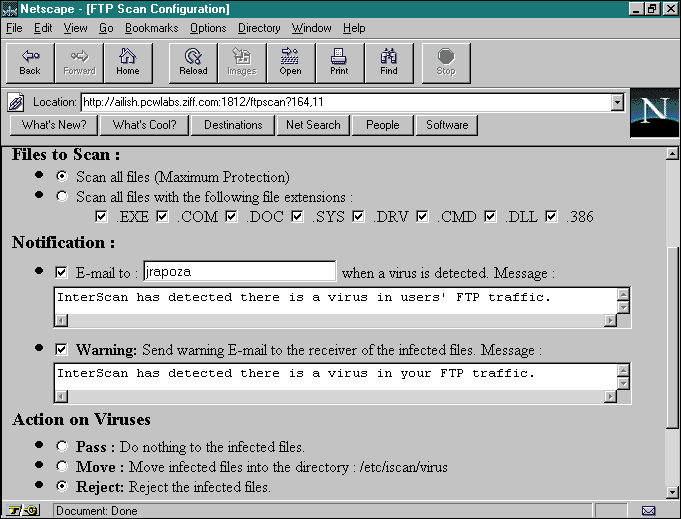Toggle the .EXE file extension checkbox
Image resolution: width=681 pixels, height=519 pixels.
click(x=101, y=216)
